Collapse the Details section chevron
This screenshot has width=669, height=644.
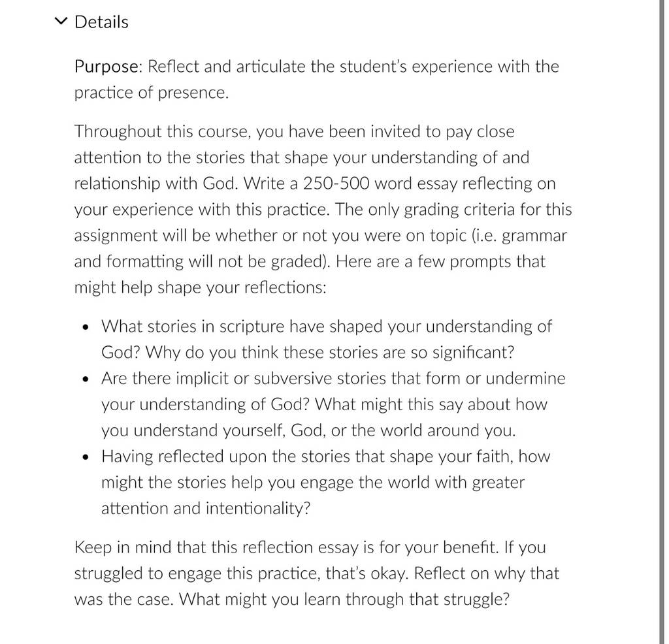coord(61,21)
